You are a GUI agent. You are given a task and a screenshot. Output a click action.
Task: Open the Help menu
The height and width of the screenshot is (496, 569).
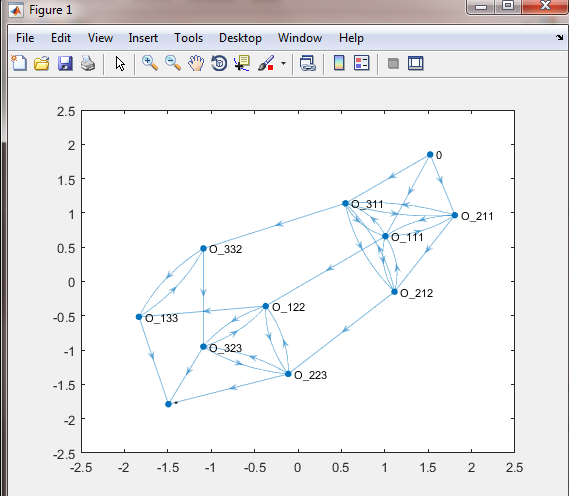point(351,38)
